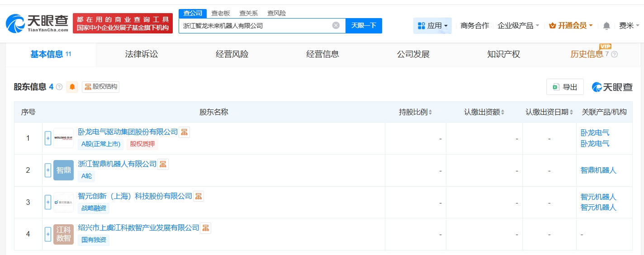
Task: Open the notification bell in header
Action: 606,26
